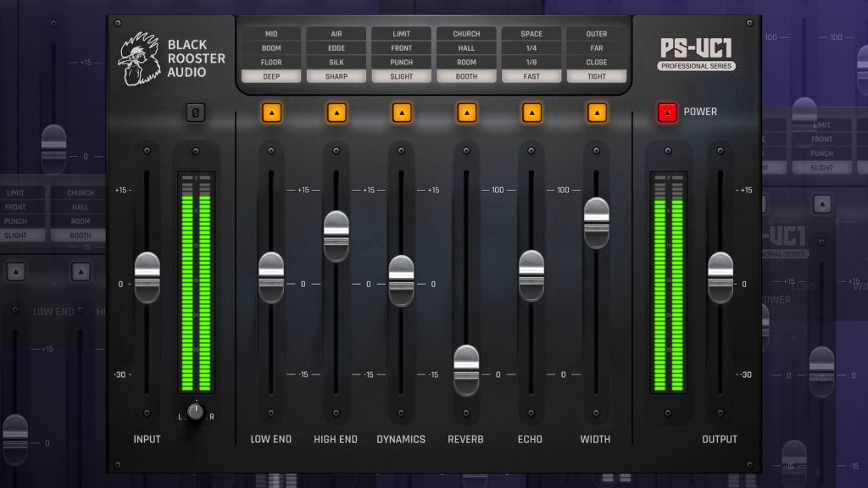This screenshot has width=868, height=488.
Task: Toggle the phase invert button above input meter
Action: pos(196,113)
